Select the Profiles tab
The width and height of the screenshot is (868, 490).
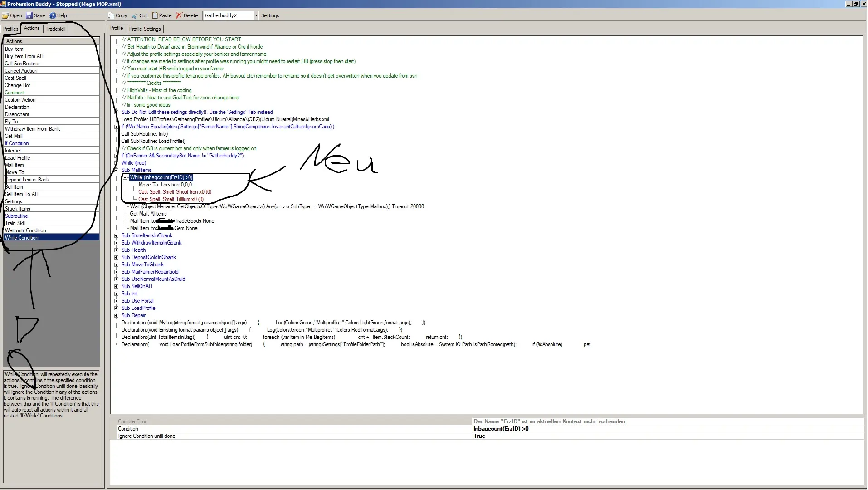pyautogui.click(x=10, y=29)
